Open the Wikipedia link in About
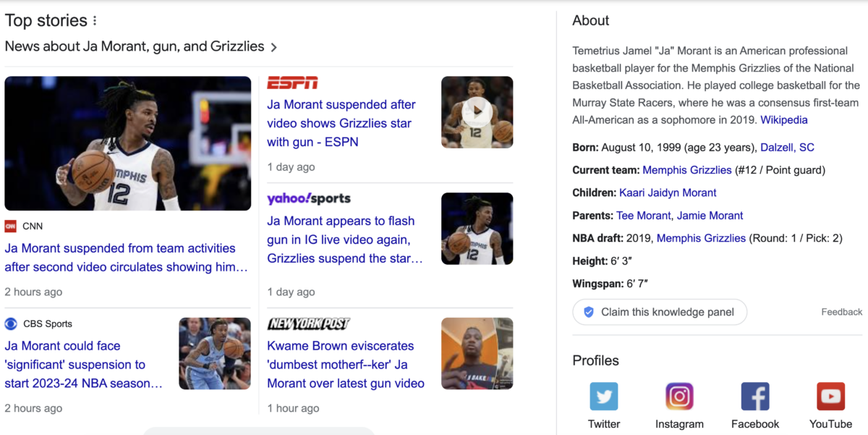Viewport: 868px width, 435px height. pyautogui.click(x=783, y=120)
